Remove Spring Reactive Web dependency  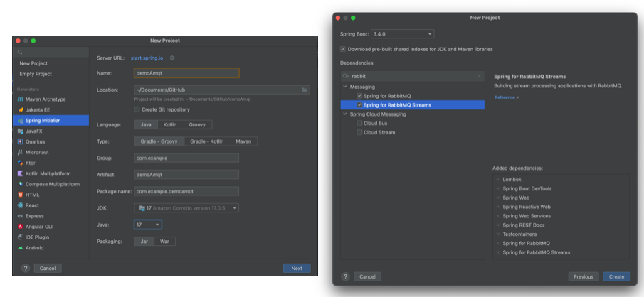click(x=498, y=207)
